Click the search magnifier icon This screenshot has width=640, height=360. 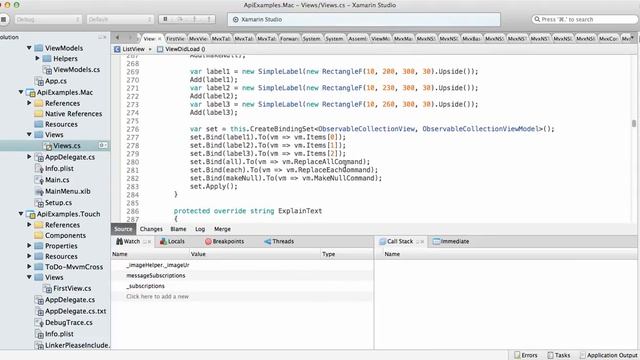click(x=537, y=19)
